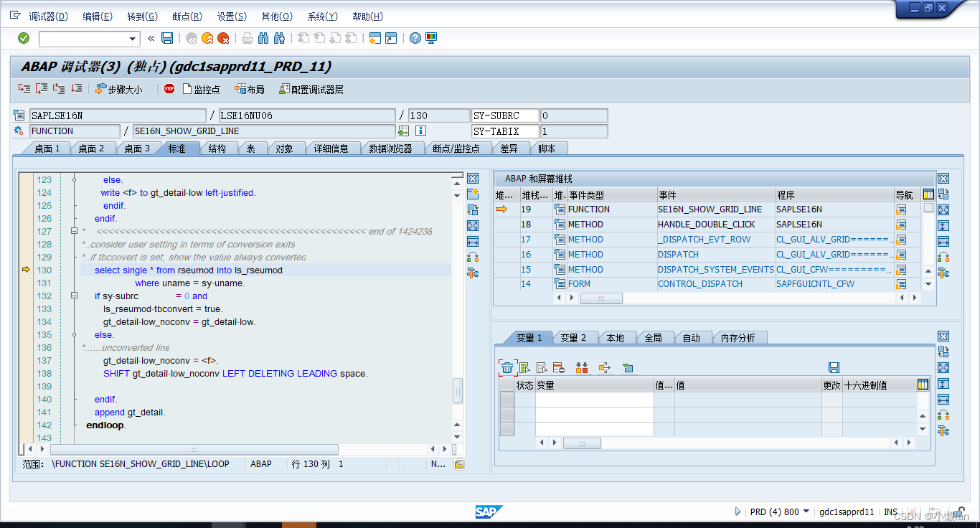Click the first empty variable name cell
Image resolution: width=980 pixels, height=528 pixels.
(x=594, y=400)
